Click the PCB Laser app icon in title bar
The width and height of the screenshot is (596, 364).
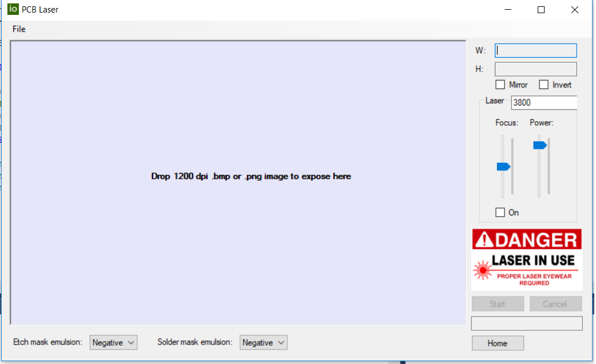(13, 9)
